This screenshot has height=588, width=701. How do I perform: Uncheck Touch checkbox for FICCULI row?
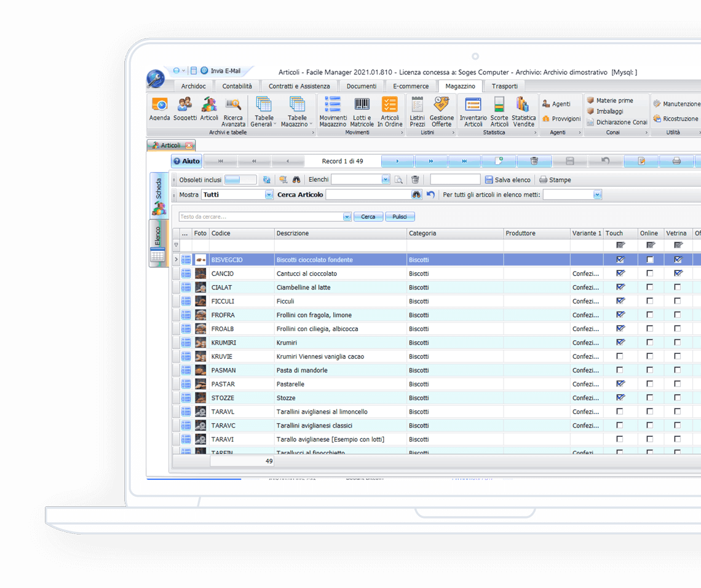pyautogui.click(x=620, y=301)
